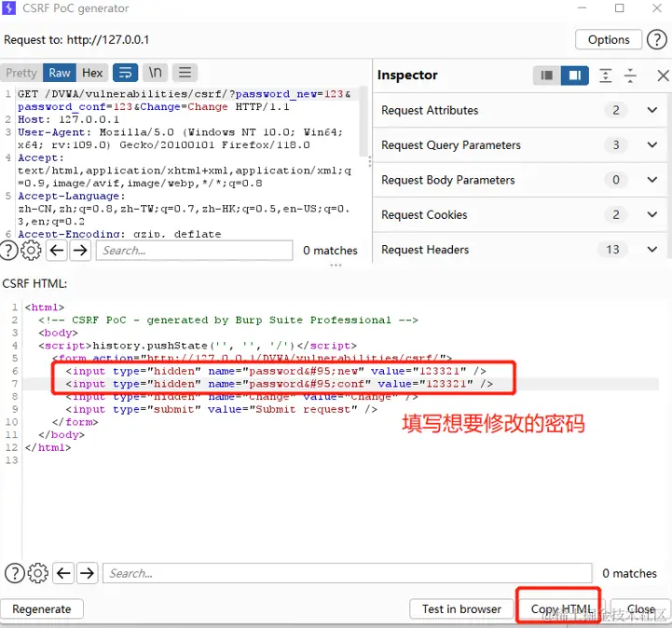Toggle the show non-printable characters \n button
672x628 pixels.
pyautogui.click(x=155, y=73)
